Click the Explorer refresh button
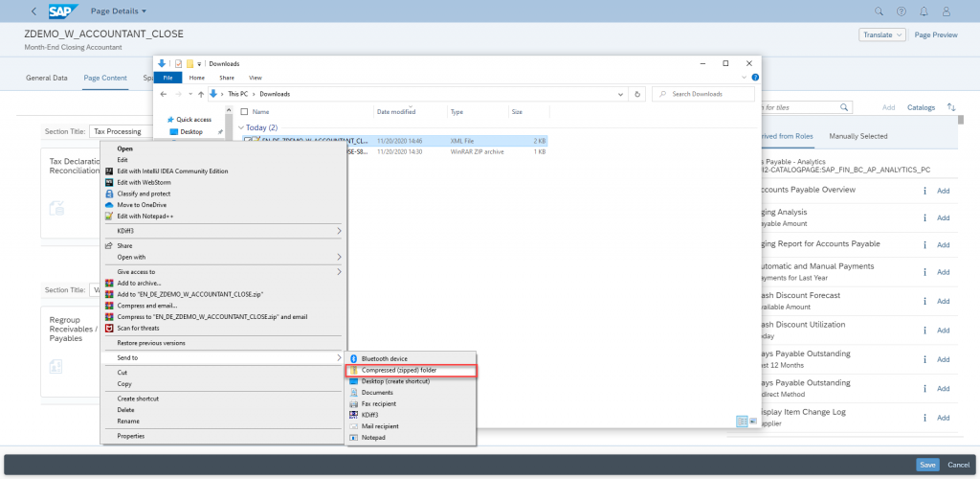Image resolution: width=980 pixels, height=479 pixels. (637, 94)
